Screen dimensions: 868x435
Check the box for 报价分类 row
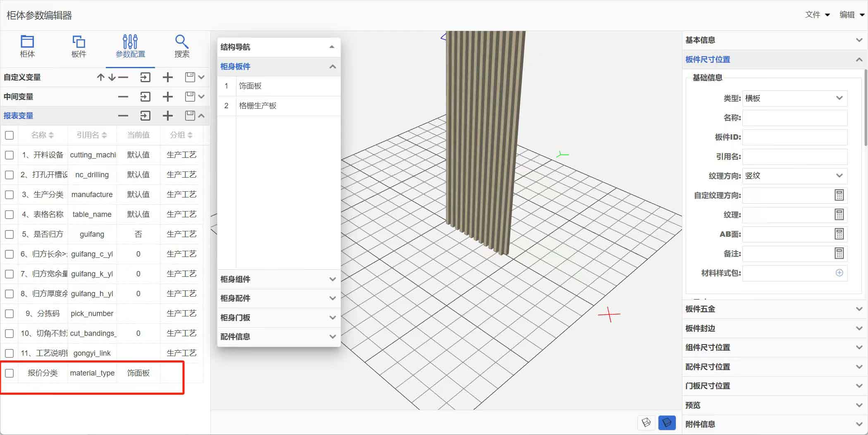[9, 373]
